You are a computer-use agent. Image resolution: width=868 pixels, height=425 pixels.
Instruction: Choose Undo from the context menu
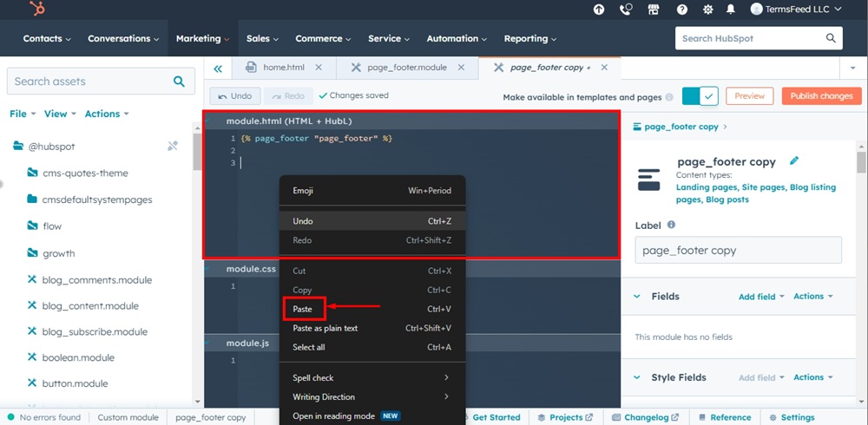372,221
